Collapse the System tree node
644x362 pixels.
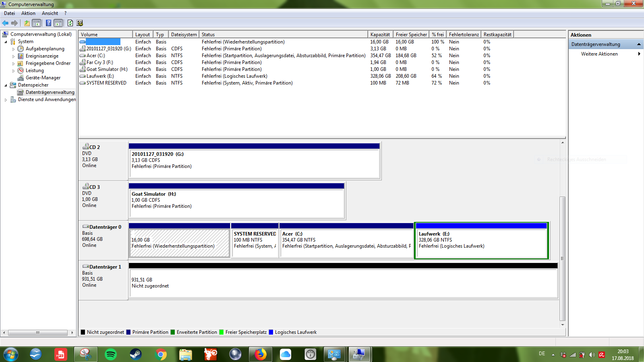(x=6, y=42)
